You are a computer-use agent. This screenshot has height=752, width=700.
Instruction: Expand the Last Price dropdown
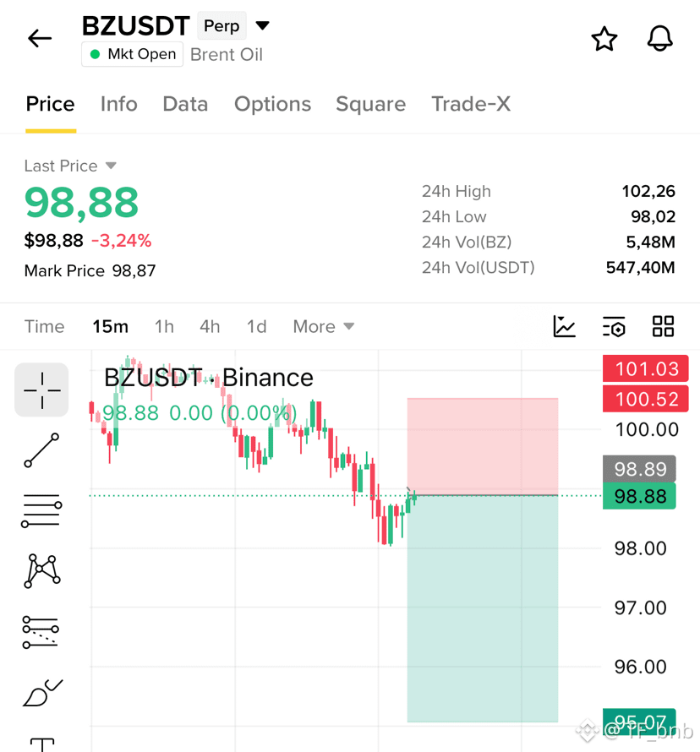[x=111, y=166]
